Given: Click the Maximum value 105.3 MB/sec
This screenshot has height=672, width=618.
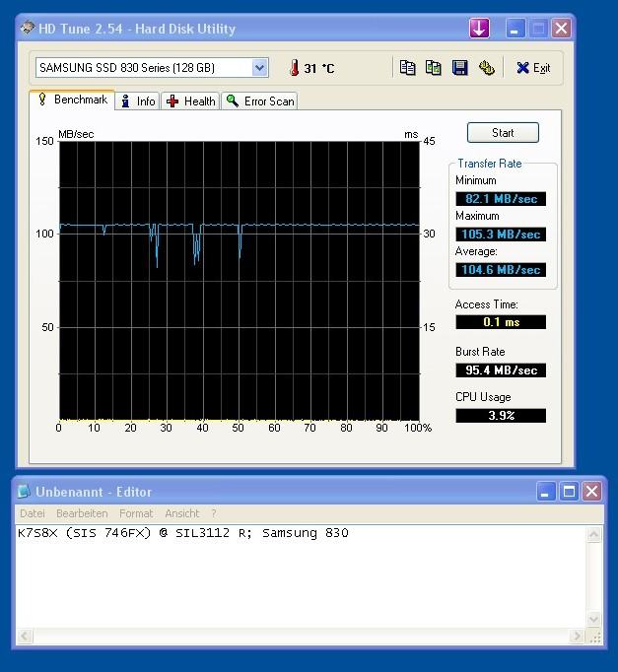Looking at the screenshot, I should (501, 234).
